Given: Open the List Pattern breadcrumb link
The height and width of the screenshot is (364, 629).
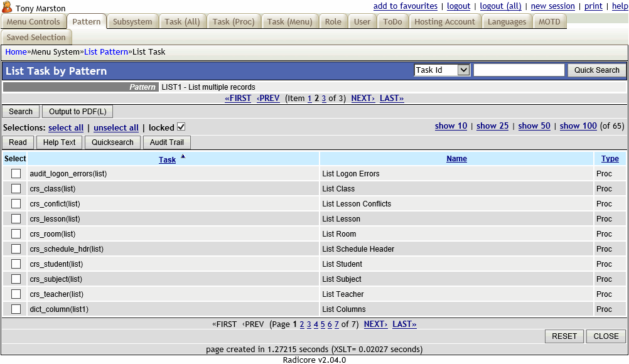Looking at the screenshot, I should click(105, 51).
